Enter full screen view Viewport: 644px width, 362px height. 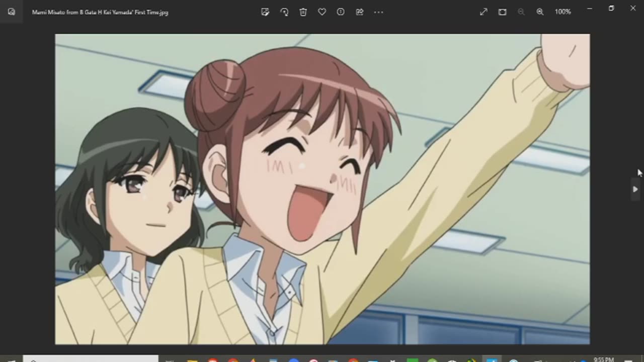(x=484, y=12)
